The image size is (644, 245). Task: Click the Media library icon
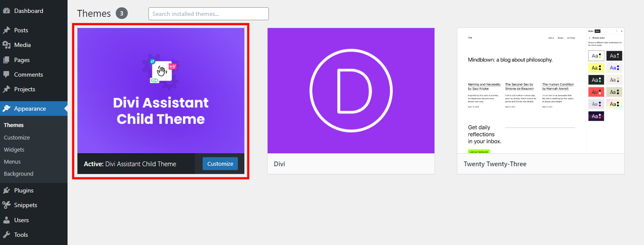6,45
